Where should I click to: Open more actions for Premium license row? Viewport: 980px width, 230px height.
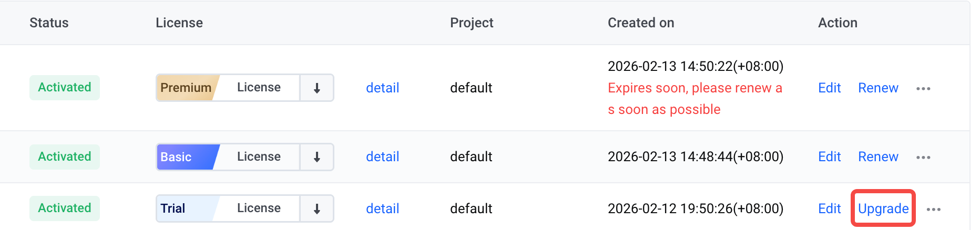[923, 89]
